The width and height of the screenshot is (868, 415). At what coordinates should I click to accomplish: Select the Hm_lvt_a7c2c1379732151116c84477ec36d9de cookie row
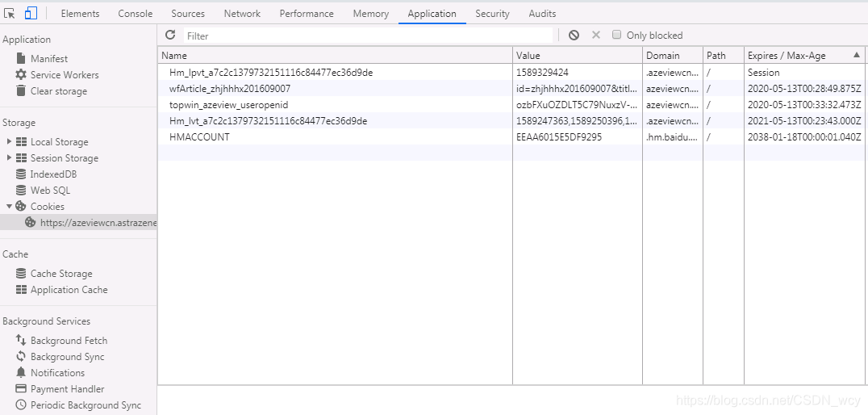[512, 120]
